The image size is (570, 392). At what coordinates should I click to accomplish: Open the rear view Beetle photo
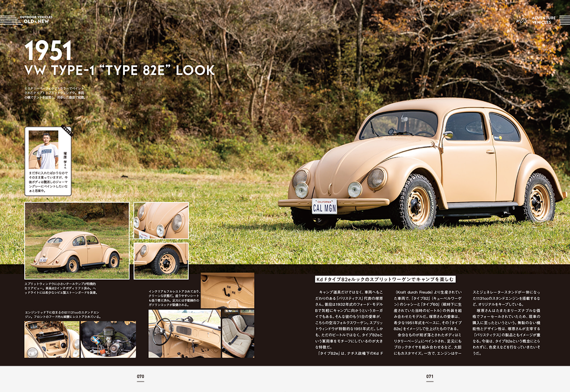pyautogui.click(x=76, y=240)
